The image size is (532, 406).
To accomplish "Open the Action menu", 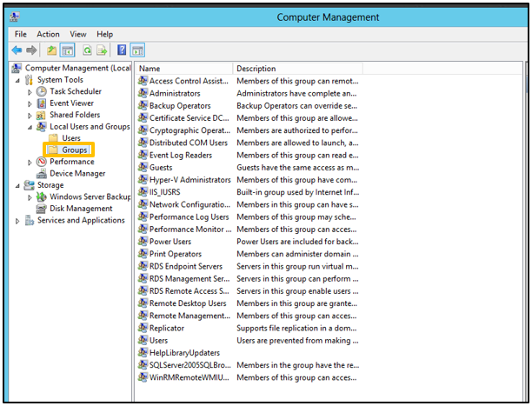I will [x=48, y=34].
